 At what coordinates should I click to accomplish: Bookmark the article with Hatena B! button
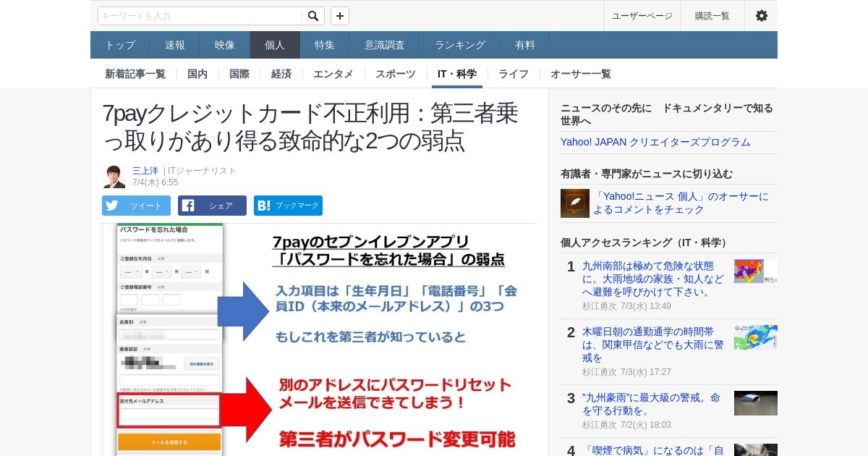[x=288, y=206]
